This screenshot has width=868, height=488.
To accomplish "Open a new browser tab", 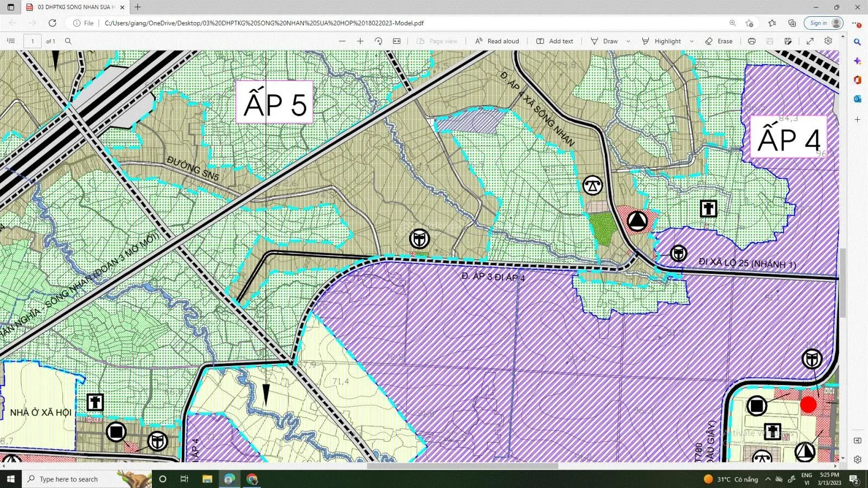I will 138,7.
